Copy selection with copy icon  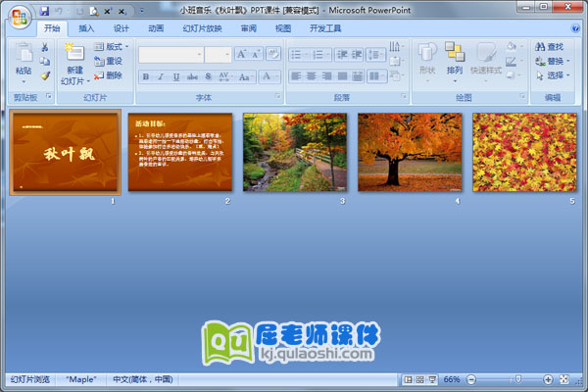coord(45,61)
